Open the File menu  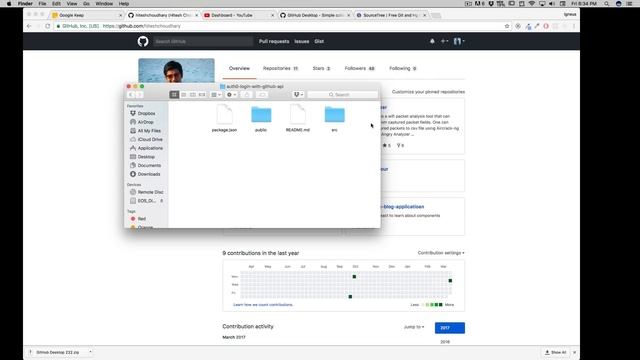pyautogui.click(x=42, y=4)
